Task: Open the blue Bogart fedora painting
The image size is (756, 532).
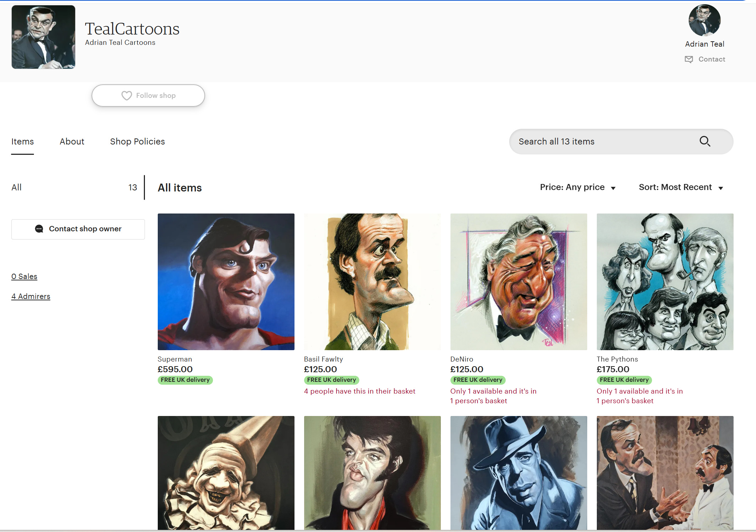Action: [x=519, y=473]
